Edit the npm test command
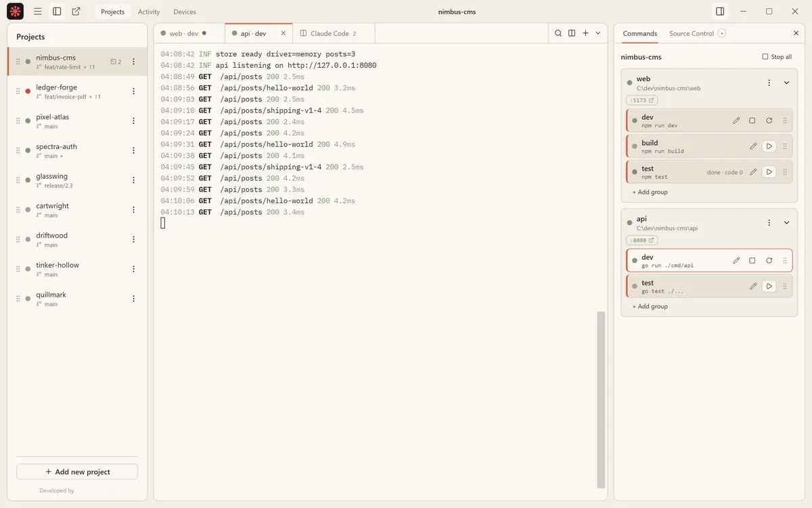The width and height of the screenshot is (812, 508). 753,172
